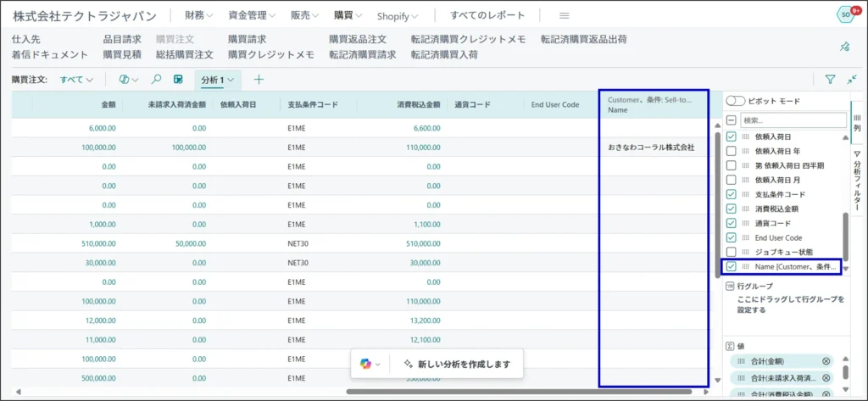Click the pin icon at top right
The image size is (868, 401).
tap(844, 47)
